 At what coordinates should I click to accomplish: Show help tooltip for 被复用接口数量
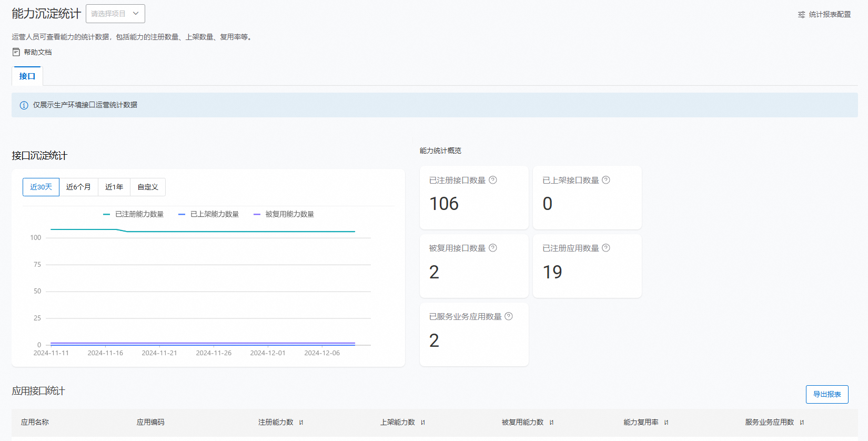493,248
